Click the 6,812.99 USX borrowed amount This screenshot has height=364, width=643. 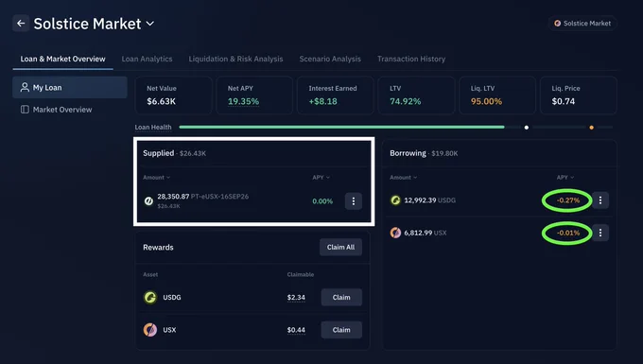[x=426, y=233]
